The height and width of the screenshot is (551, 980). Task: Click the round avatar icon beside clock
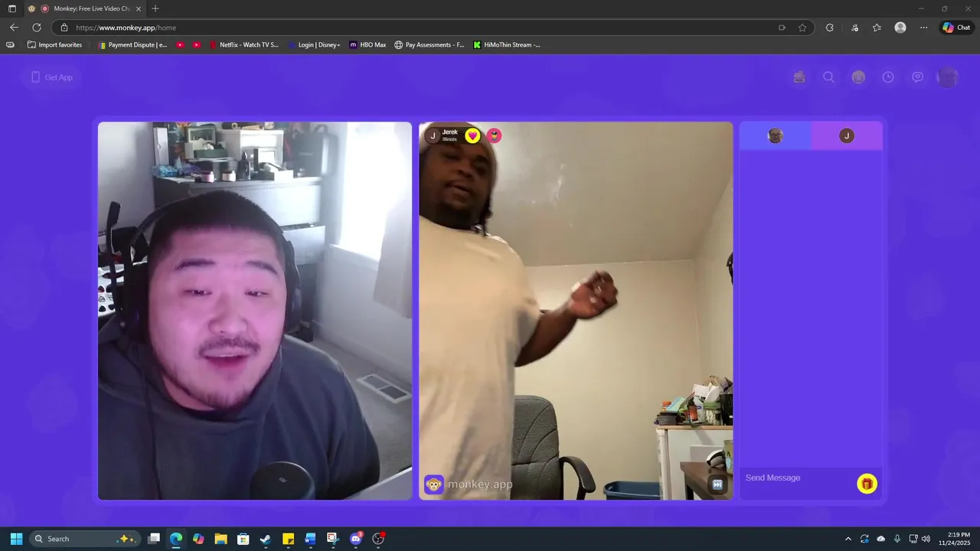click(x=858, y=77)
